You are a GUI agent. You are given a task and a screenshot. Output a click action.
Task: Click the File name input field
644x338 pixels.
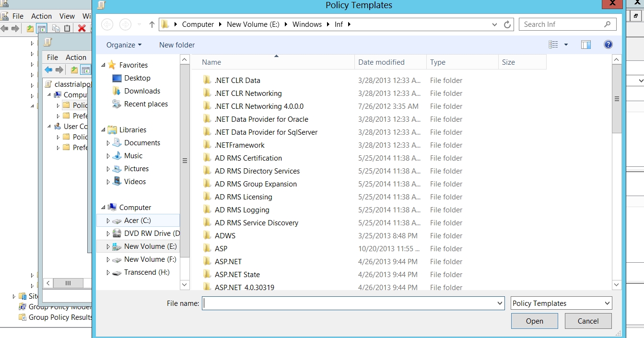349,303
